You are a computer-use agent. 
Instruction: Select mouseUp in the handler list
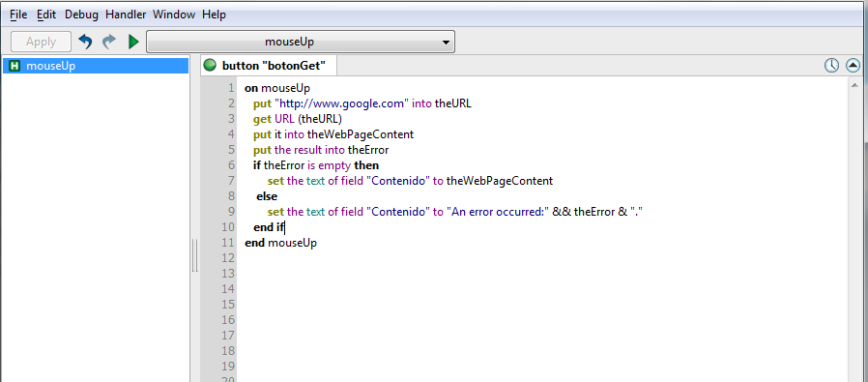96,66
